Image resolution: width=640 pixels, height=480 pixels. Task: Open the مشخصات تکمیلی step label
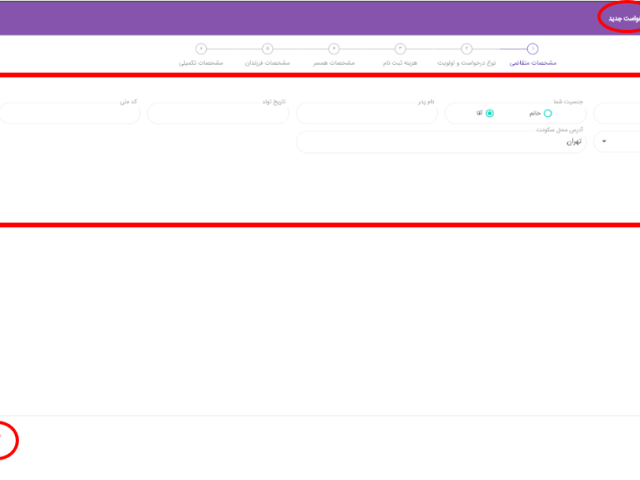pos(200,63)
